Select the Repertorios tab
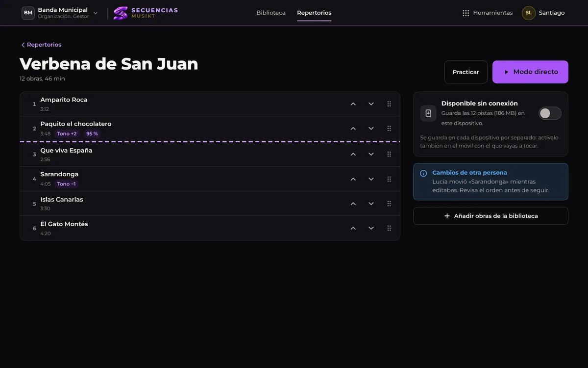Viewport: 588px width, 368px height. 314,13
